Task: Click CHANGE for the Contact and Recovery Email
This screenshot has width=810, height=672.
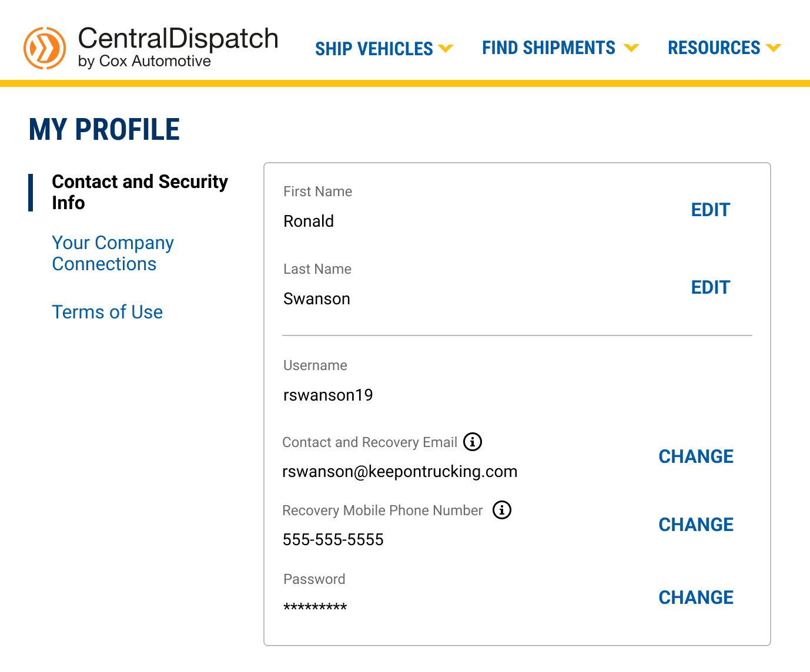Action: tap(696, 456)
